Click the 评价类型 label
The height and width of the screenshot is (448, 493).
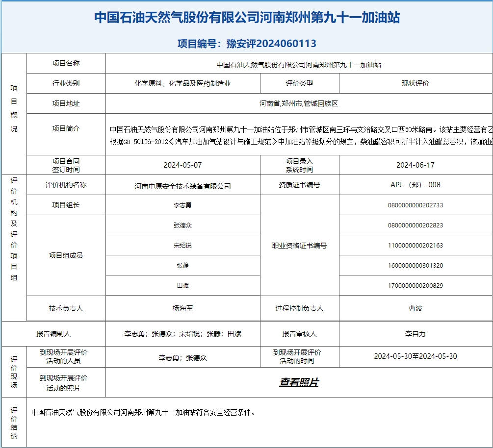[x=299, y=83]
